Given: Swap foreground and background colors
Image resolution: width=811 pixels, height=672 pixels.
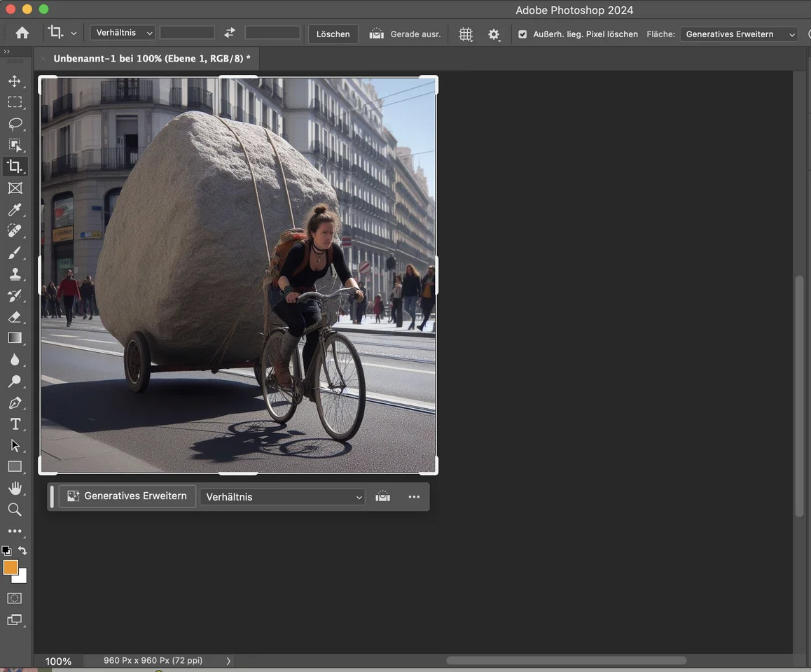Looking at the screenshot, I should point(23,551).
